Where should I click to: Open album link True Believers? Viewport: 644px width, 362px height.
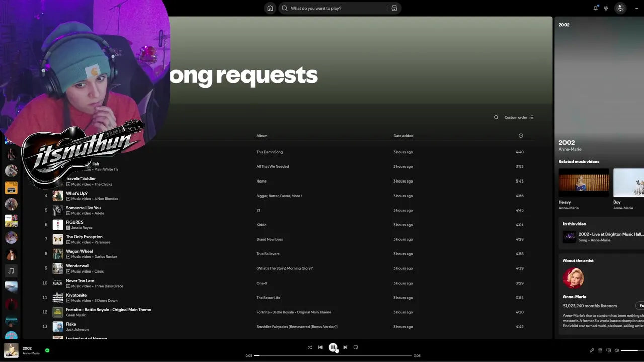tap(268, 254)
